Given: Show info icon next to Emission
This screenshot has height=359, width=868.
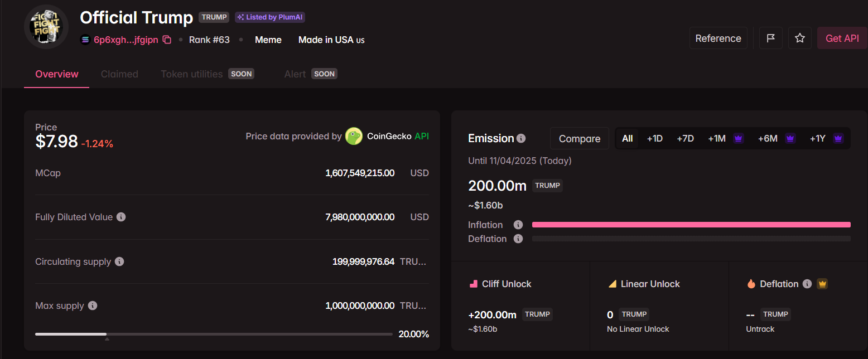Looking at the screenshot, I should point(521,138).
